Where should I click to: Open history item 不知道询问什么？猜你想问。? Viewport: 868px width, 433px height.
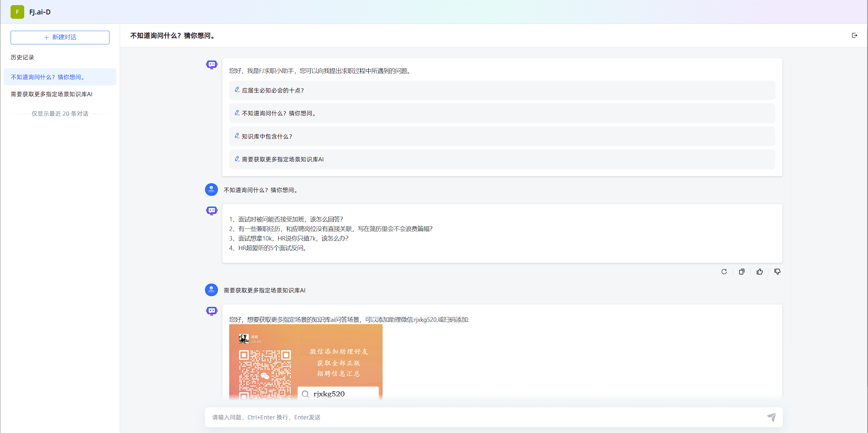point(60,77)
